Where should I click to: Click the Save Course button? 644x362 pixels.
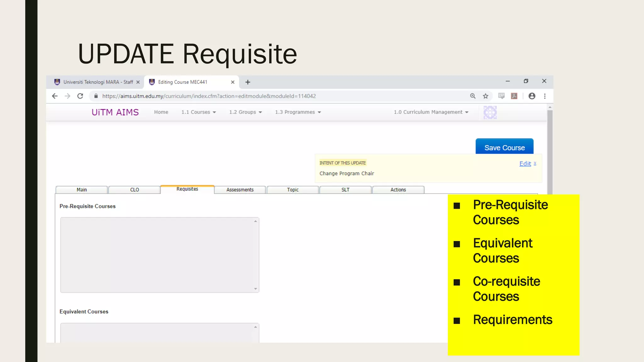(504, 147)
